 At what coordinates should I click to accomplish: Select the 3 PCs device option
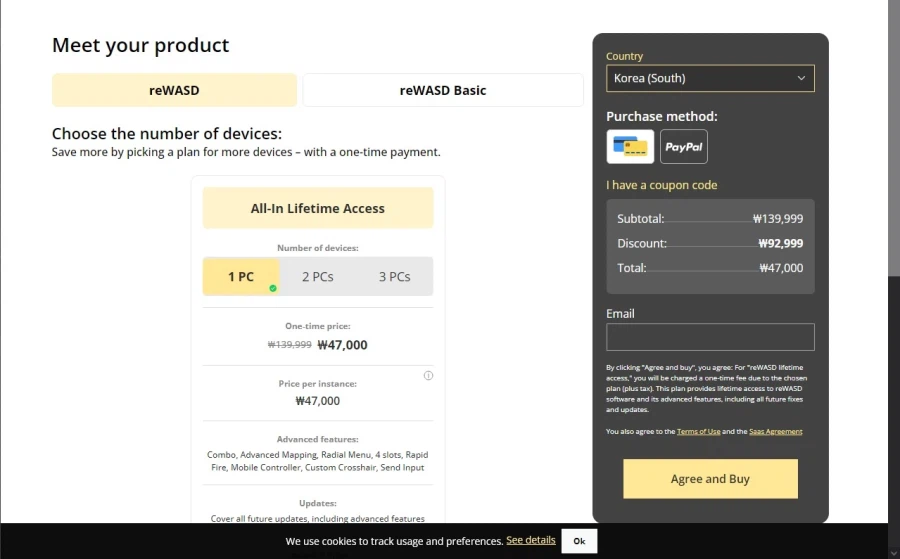[394, 277]
